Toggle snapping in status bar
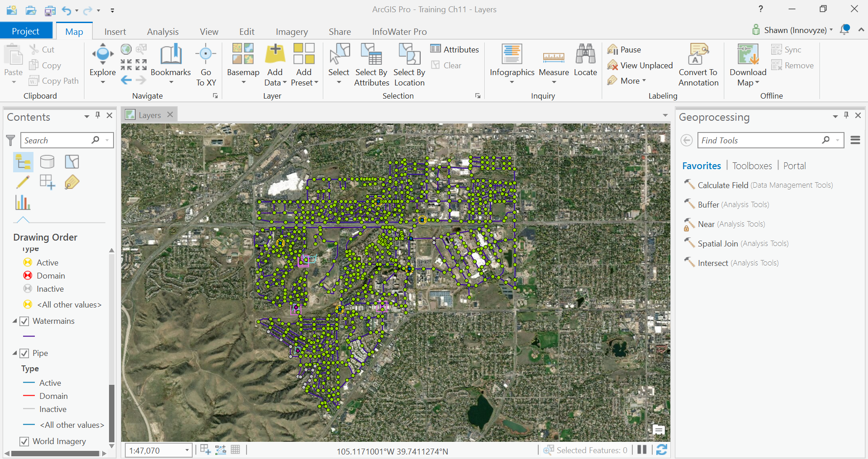Viewport: 868px width, 459px height. click(220, 450)
